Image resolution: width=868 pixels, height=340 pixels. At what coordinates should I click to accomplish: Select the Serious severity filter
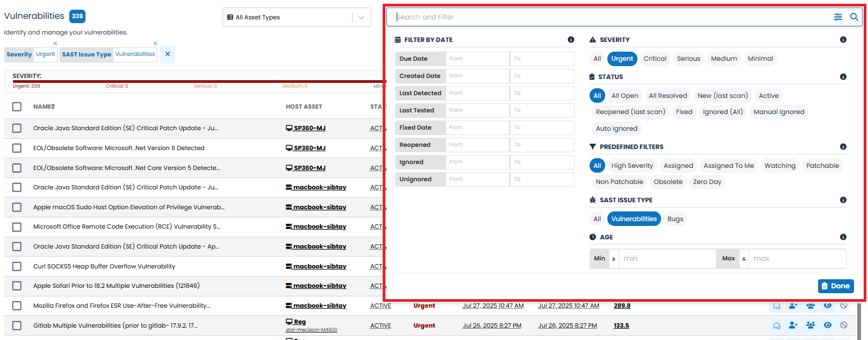688,59
